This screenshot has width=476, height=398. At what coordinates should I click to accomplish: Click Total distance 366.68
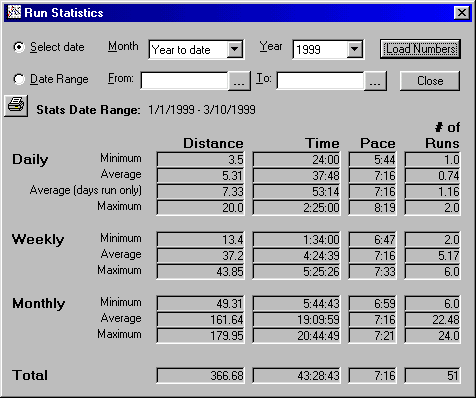tap(200, 375)
